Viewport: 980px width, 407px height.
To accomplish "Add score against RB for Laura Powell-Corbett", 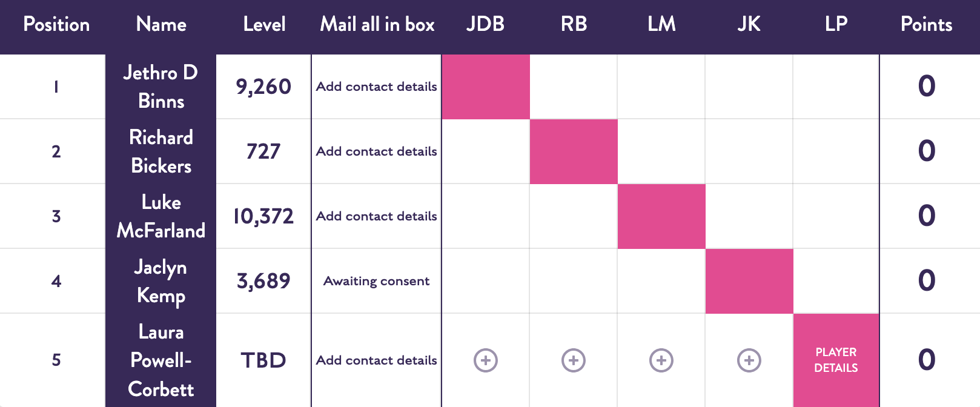I will point(574,360).
